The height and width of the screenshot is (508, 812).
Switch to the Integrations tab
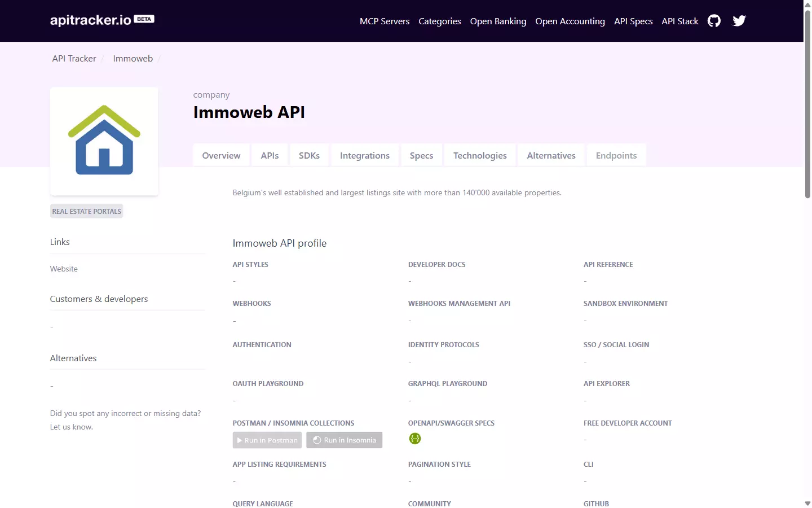[x=365, y=155]
